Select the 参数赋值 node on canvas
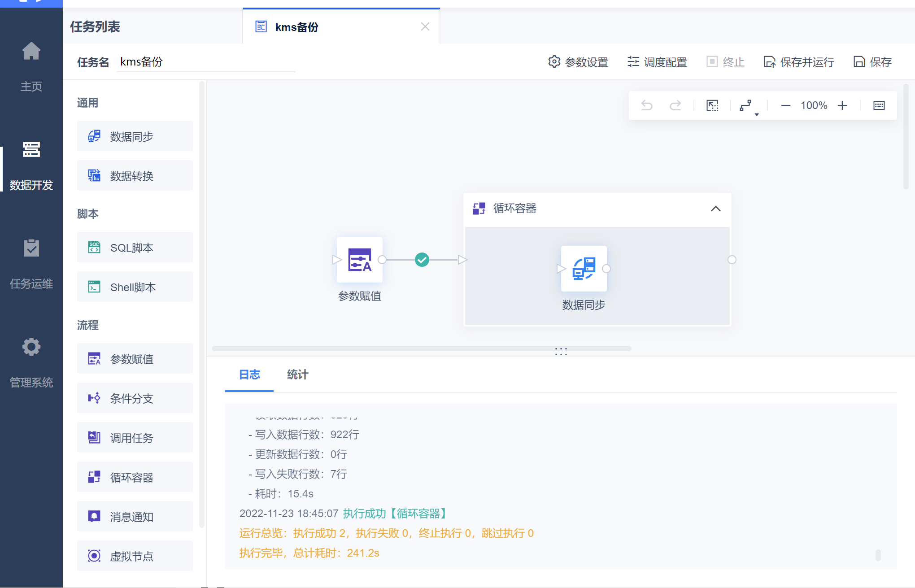Screen dimensions: 915x588 tap(360, 260)
